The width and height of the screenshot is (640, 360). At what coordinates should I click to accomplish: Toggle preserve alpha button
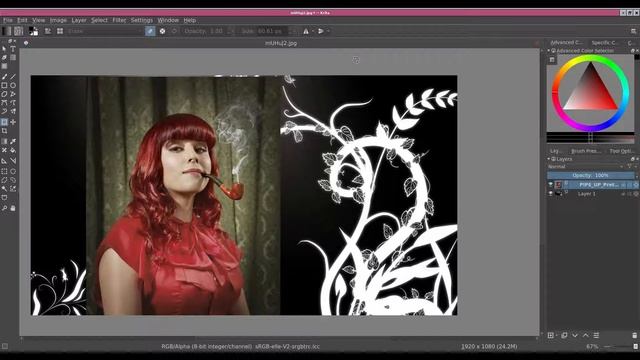[162, 31]
